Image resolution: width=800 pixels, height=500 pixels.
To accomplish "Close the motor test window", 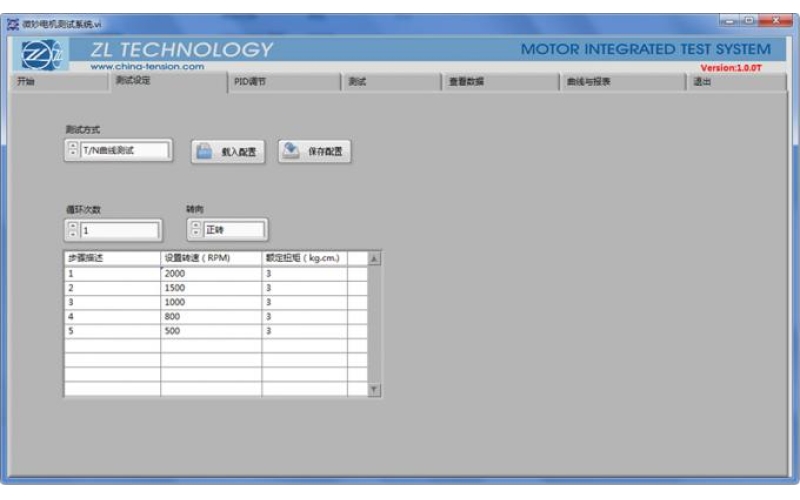I will point(776,20).
